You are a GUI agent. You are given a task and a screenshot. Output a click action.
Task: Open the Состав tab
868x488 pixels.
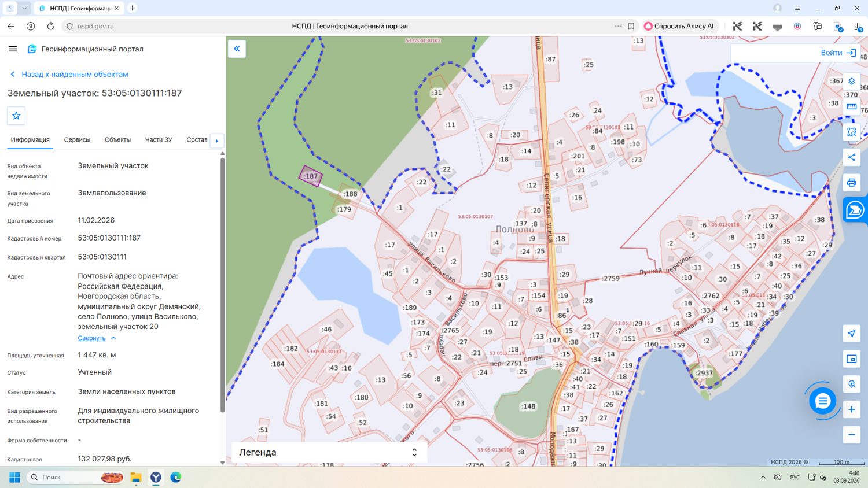point(197,140)
